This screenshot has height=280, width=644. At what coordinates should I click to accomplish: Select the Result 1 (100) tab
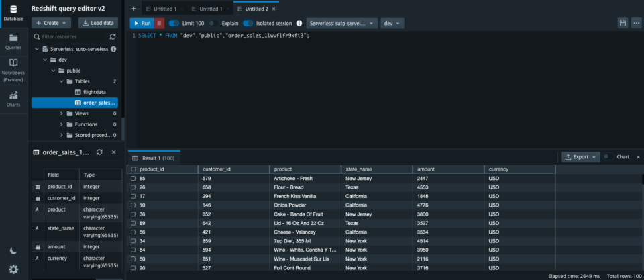click(x=154, y=158)
